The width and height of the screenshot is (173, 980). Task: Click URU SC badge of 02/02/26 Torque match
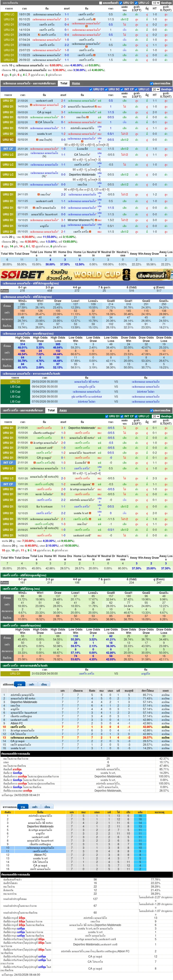click(8, 140)
